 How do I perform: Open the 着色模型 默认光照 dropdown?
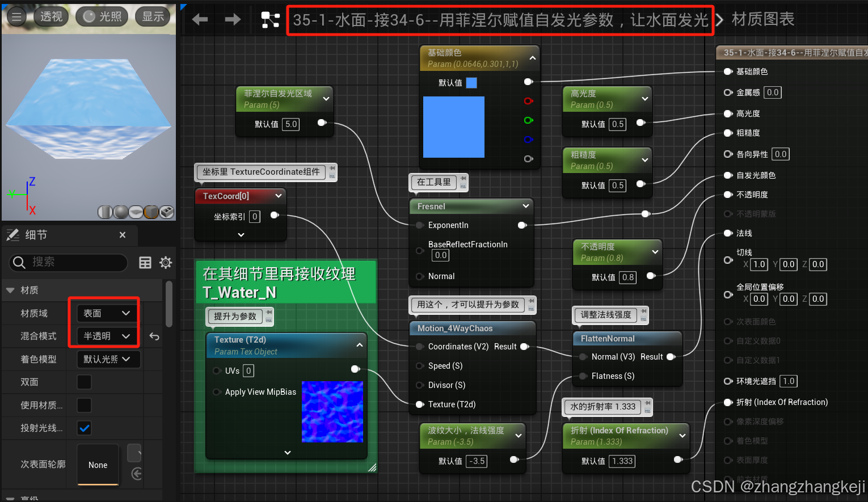108,359
